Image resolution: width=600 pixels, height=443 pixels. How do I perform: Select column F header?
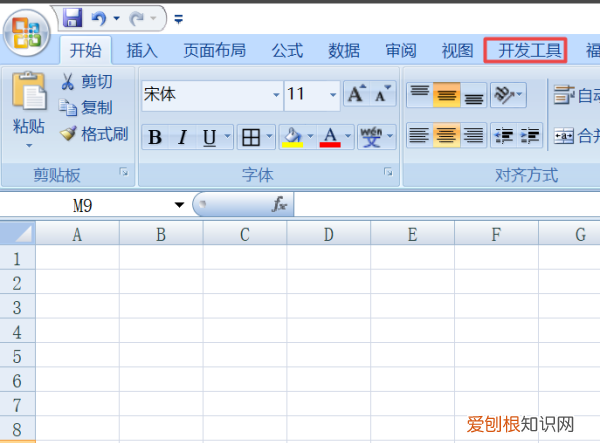point(496,234)
